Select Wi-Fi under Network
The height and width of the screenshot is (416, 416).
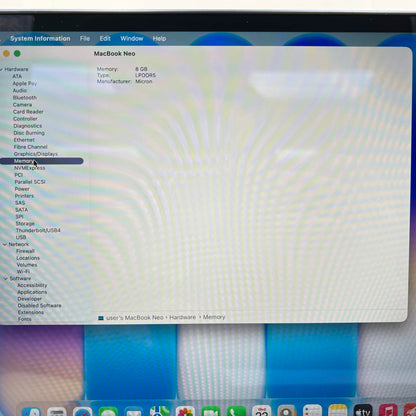pyautogui.click(x=23, y=271)
